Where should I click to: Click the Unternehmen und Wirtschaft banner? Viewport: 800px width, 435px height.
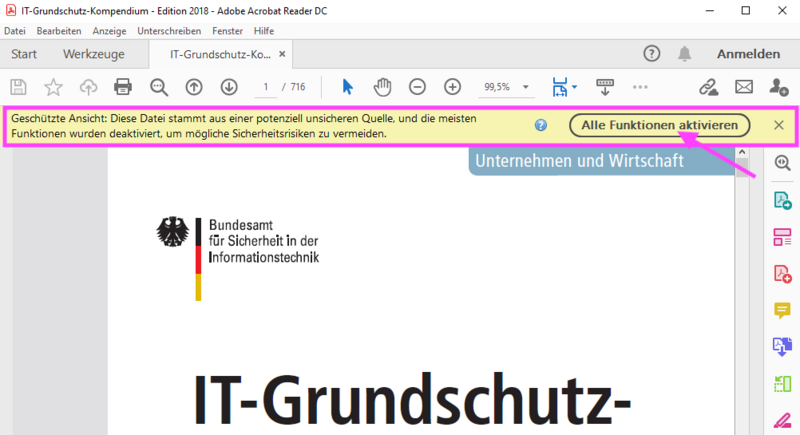(x=602, y=161)
